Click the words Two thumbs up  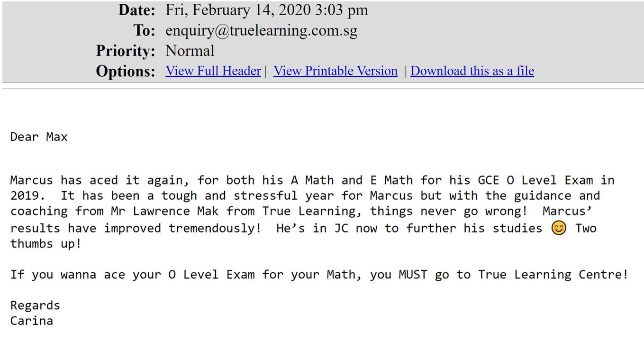[303, 236]
